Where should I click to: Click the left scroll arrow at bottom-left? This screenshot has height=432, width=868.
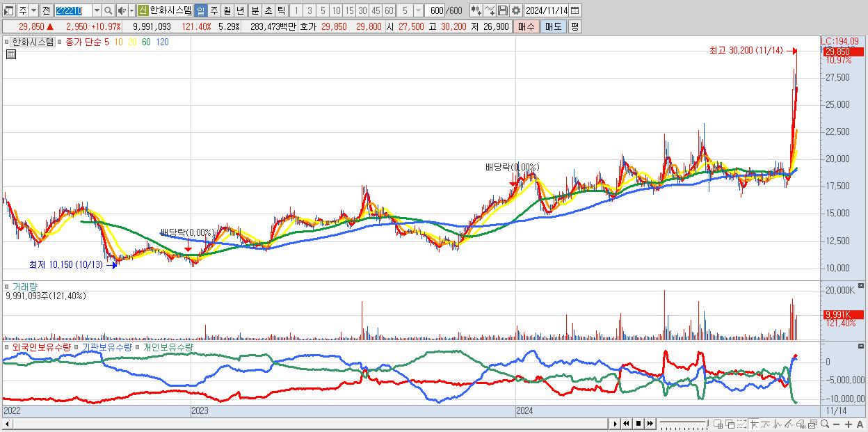(6, 424)
